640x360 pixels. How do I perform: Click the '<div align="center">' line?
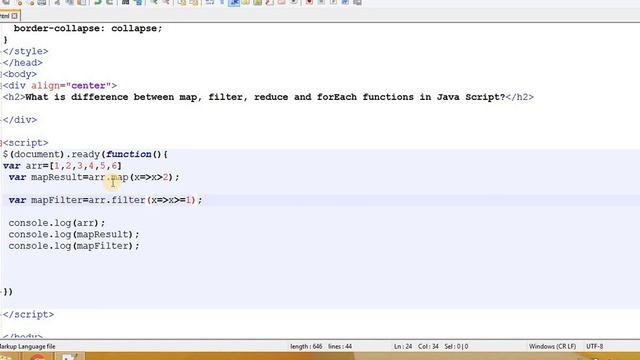(x=60, y=86)
